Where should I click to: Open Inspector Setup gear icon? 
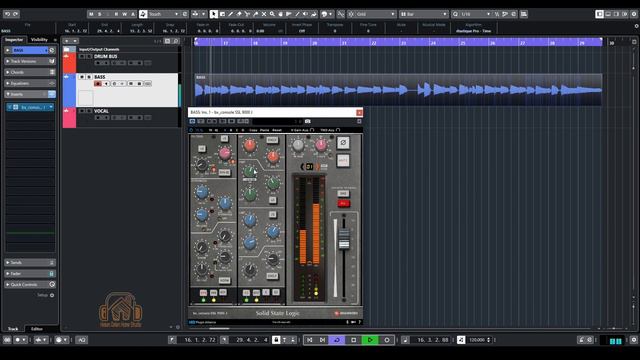tap(52, 295)
